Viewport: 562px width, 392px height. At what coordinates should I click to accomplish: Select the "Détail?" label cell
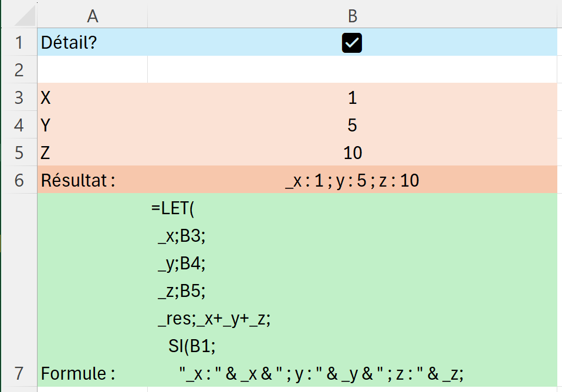tap(92, 43)
